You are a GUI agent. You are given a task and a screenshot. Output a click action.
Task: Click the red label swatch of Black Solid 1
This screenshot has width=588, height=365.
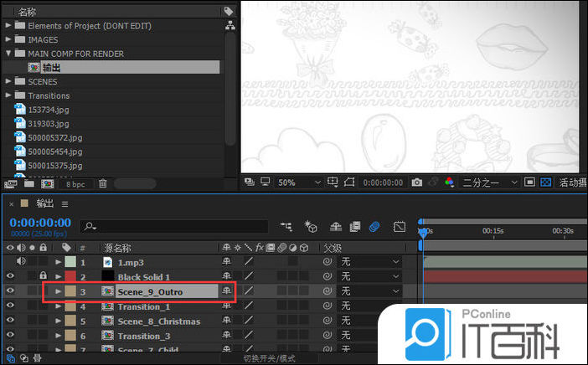(71, 276)
